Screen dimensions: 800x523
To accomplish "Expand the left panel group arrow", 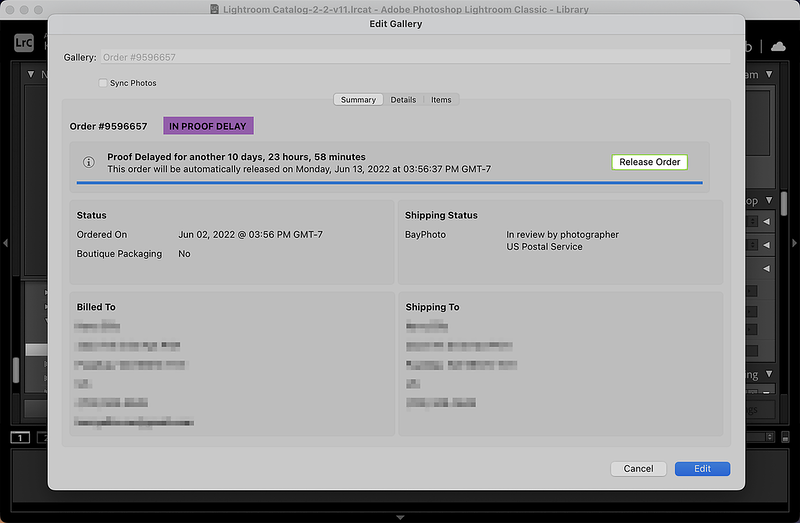I will point(6,243).
